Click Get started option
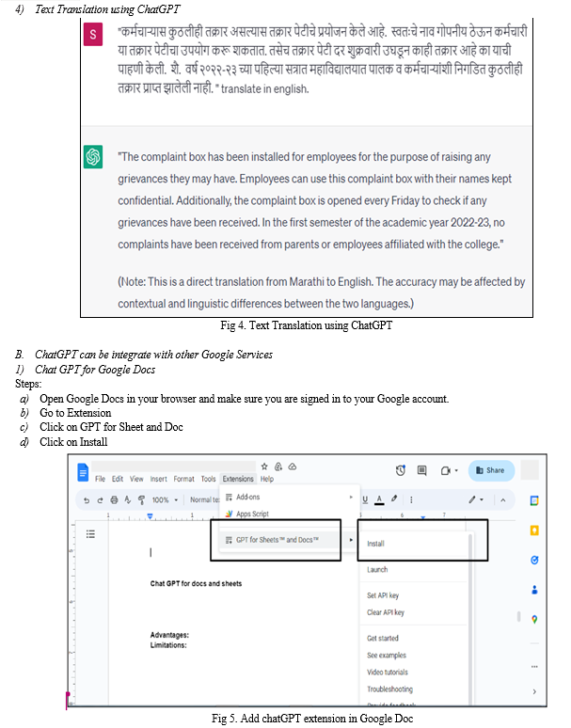Viewport: 571px width, 728px height. 416,639
